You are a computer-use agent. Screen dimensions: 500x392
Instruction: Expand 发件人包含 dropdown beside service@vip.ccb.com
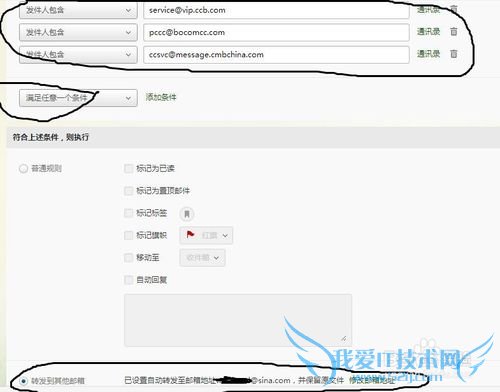pyautogui.click(x=78, y=10)
